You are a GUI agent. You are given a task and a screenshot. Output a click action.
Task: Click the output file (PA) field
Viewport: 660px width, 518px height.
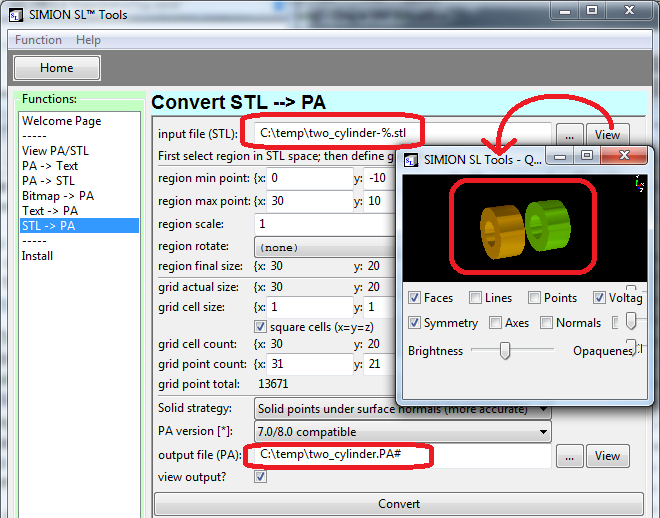click(x=402, y=455)
